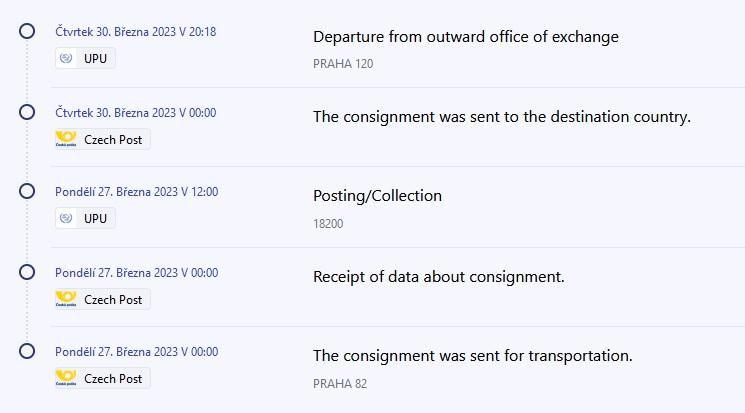Click the Receipt of data about consignment text
The height and width of the screenshot is (413, 745).
coord(439,276)
